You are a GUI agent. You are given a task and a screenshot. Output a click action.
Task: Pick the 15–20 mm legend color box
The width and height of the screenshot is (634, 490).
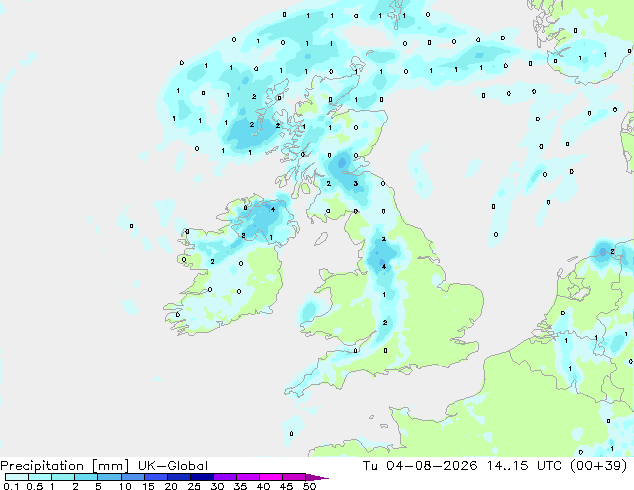(156, 477)
